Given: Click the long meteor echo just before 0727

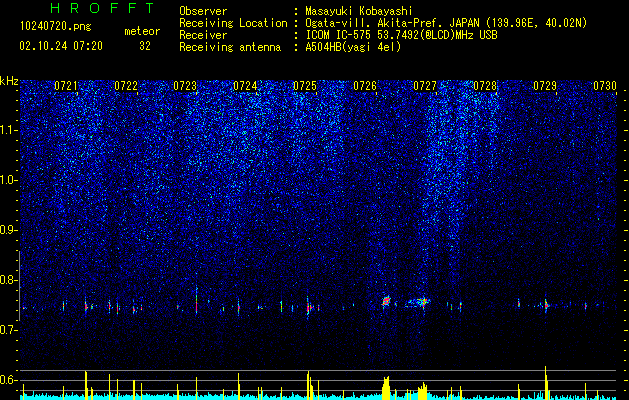Looking at the screenshot, I should 418,301.
